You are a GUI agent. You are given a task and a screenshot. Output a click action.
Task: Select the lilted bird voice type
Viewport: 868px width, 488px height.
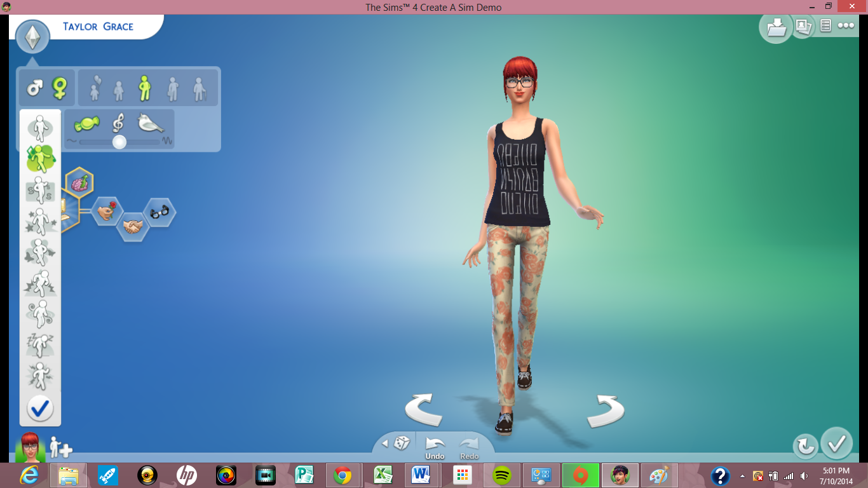point(150,123)
